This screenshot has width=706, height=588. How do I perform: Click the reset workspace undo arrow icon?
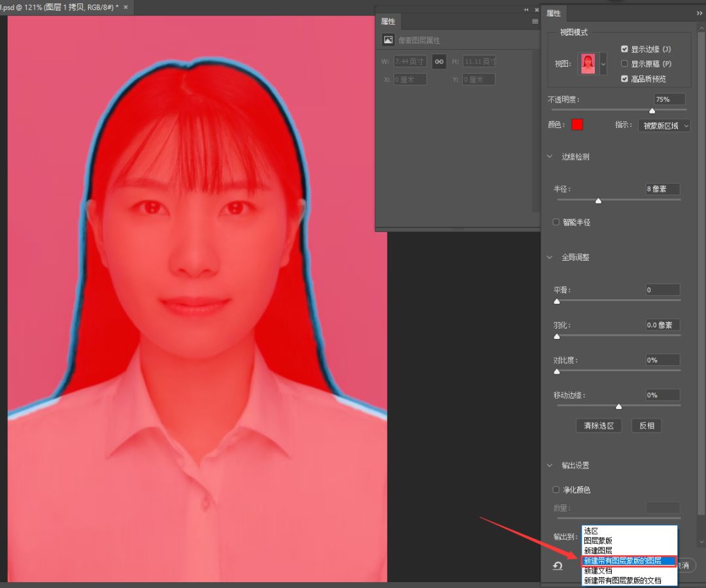click(x=558, y=566)
